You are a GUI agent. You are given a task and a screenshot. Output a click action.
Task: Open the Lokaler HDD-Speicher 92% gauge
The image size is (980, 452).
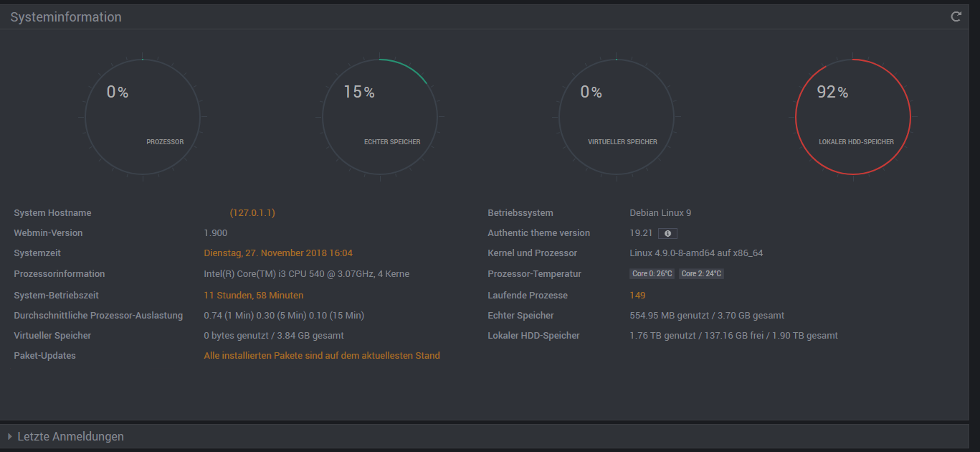[852, 116]
